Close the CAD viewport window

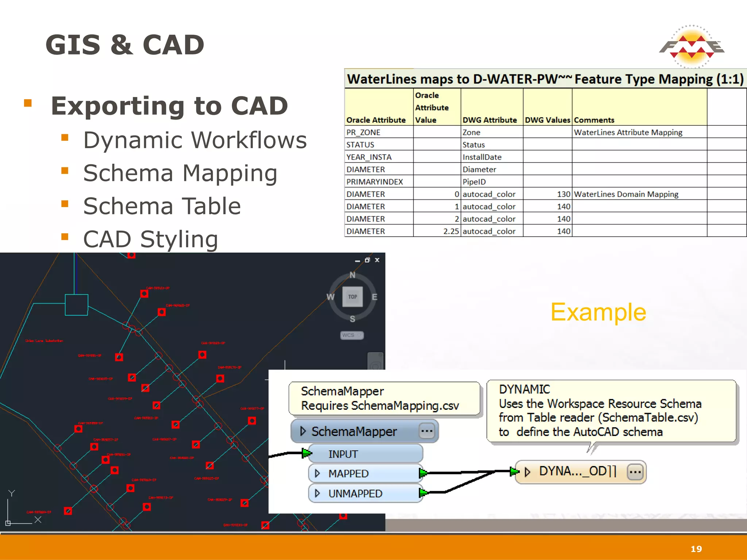pos(377,260)
